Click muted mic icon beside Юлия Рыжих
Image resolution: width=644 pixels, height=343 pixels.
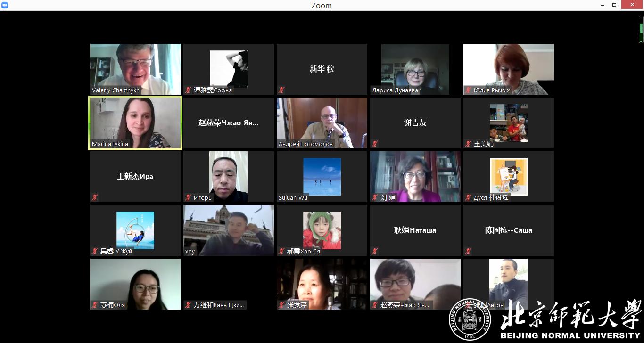pos(469,90)
